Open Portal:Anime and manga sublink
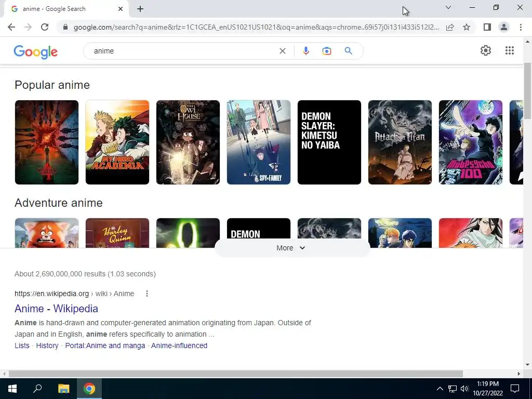Image resolution: width=532 pixels, height=399 pixels. pos(105,345)
